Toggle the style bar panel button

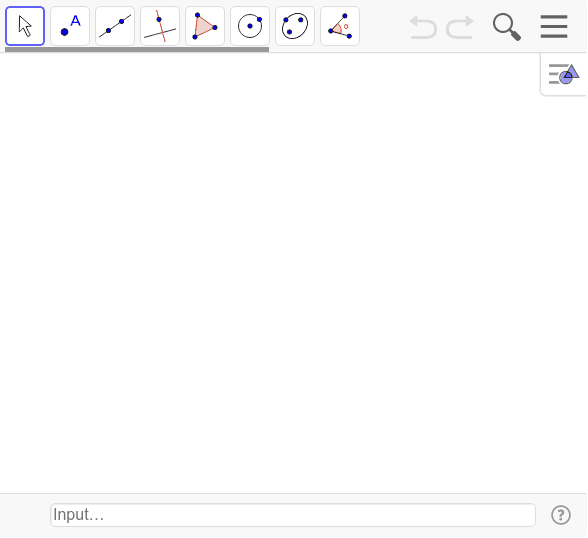[564, 74]
